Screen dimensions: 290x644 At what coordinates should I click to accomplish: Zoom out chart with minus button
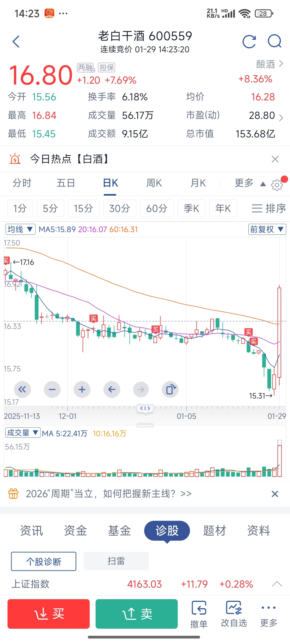(x=52, y=389)
